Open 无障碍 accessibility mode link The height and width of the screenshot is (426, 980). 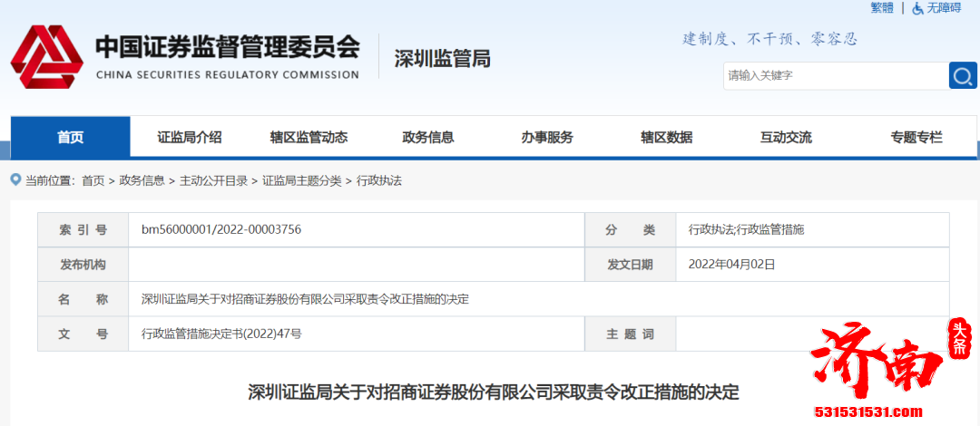point(944,8)
